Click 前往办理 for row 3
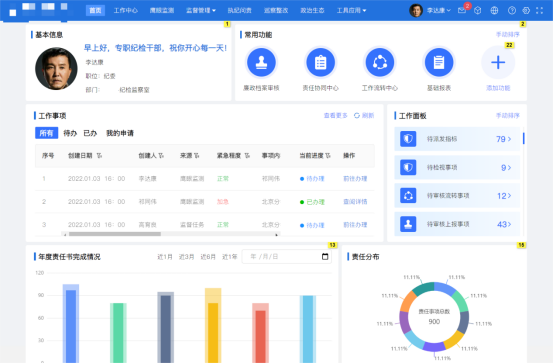This screenshot has width=553, height=363. pyautogui.click(x=355, y=225)
